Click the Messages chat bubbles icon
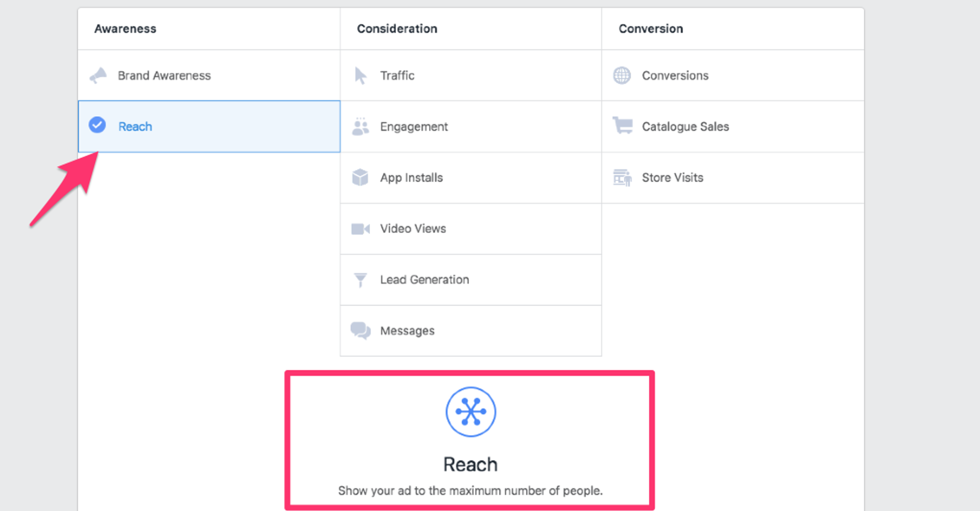This screenshot has width=980, height=511. pos(360,330)
